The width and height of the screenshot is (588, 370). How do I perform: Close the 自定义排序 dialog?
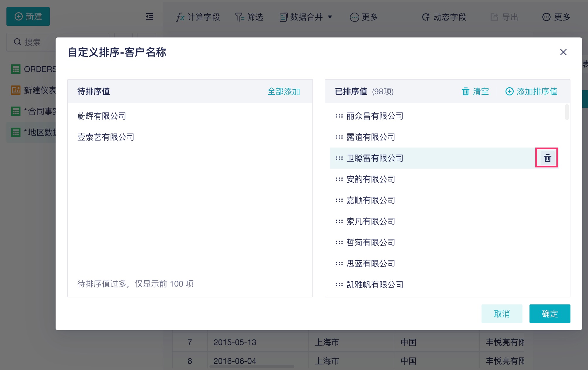563,52
